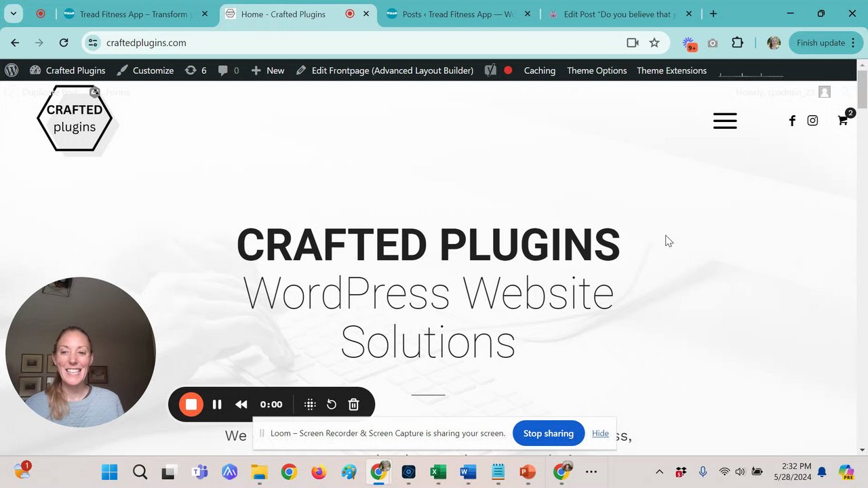This screenshot has height=488, width=868.
Task: Open the Windows Start menu
Action: pos(109,472)
